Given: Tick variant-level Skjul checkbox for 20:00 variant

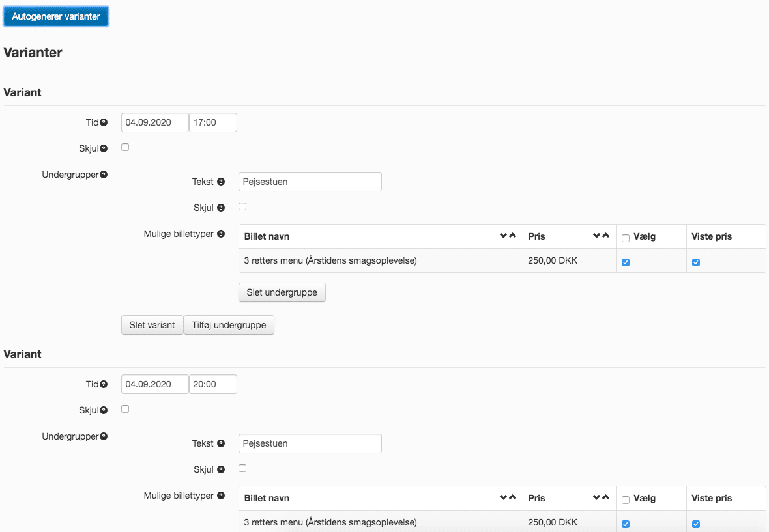Looking at the screenshot, I should point(125,408).
